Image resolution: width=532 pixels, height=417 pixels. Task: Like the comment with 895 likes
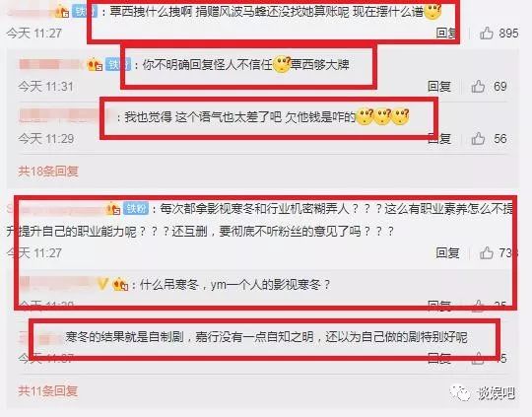coord(487,34)
